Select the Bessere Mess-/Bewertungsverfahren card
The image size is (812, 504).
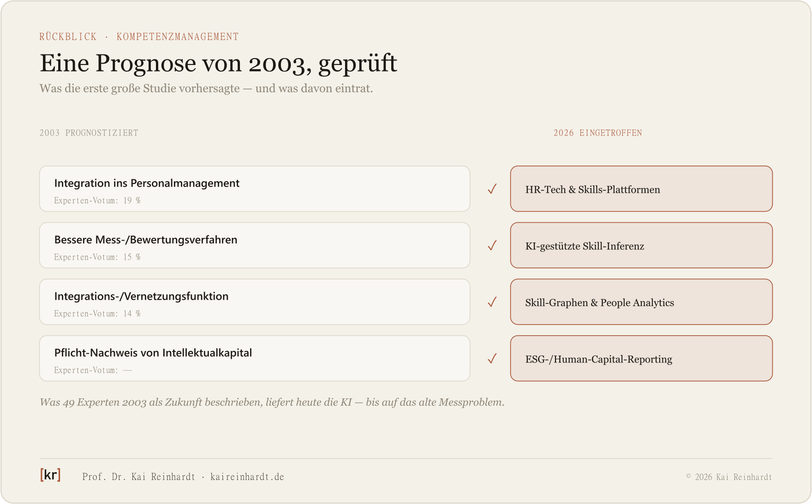tap(255, 245)
